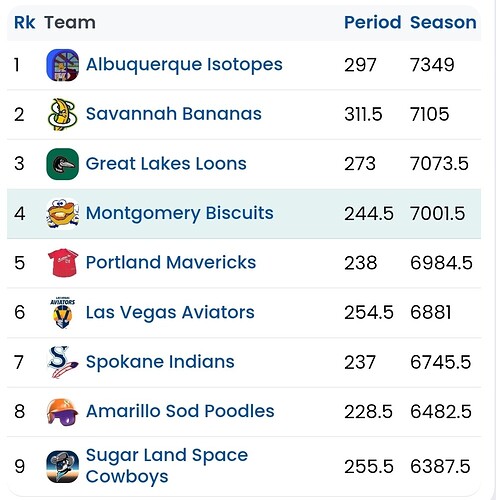Viewport: 496px width, 500px height.
Task: Open Sugar Land Space Cowboys team link
Action: coord(167,466)
